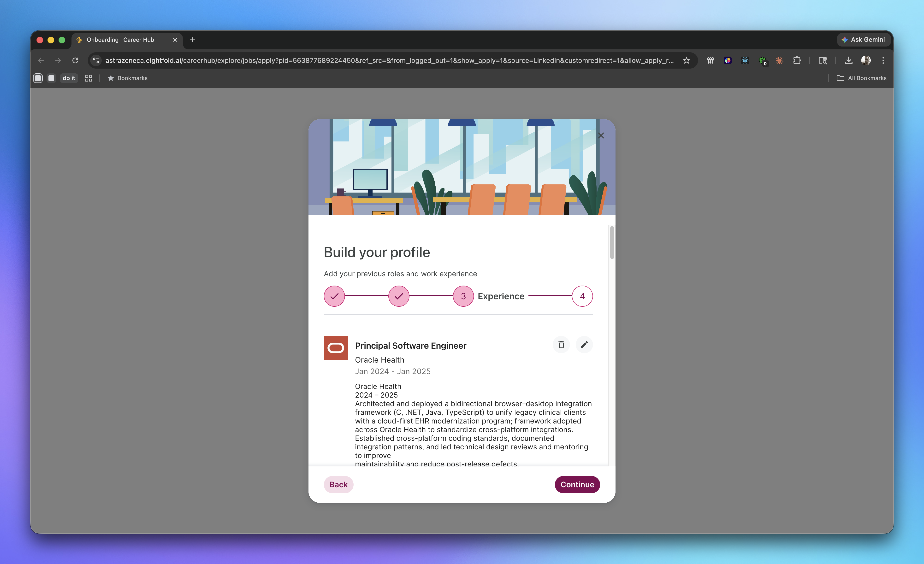Edit the Principal Software Engineer experience
924x564 pixels.
coord(584,345)
